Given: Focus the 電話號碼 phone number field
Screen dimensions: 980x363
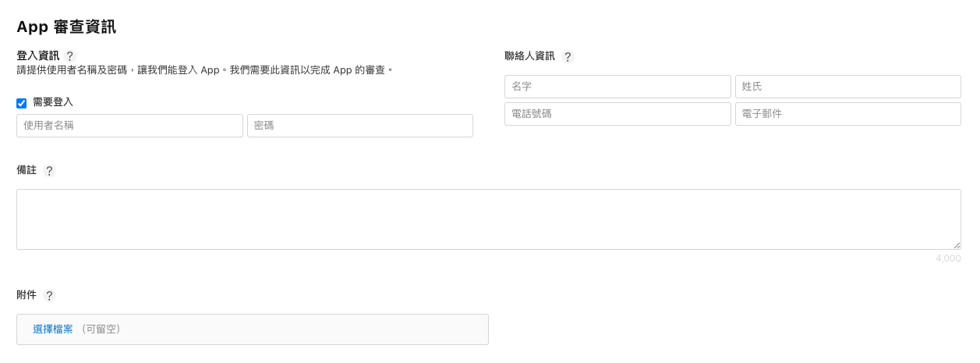Looking at the screenshot, I should [617, 114].
